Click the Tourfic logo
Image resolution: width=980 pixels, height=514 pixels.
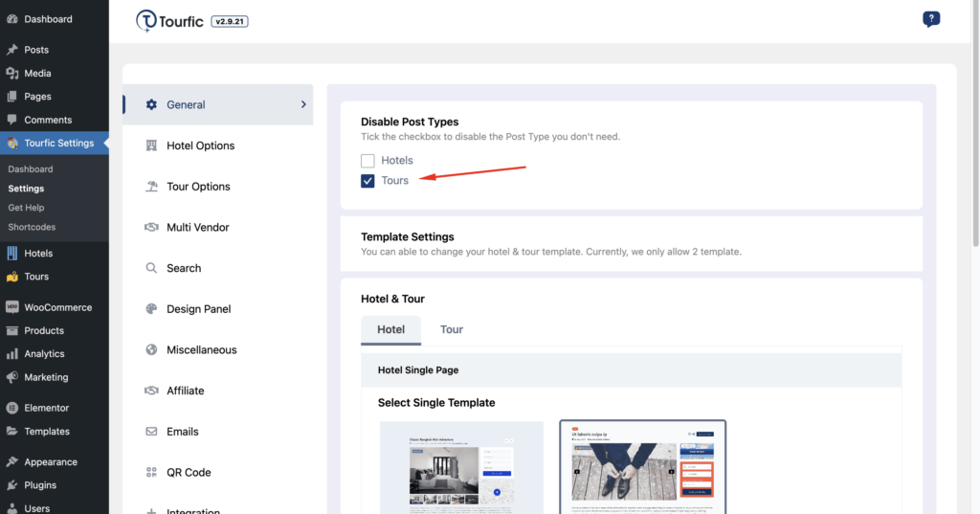click(169, 21)
